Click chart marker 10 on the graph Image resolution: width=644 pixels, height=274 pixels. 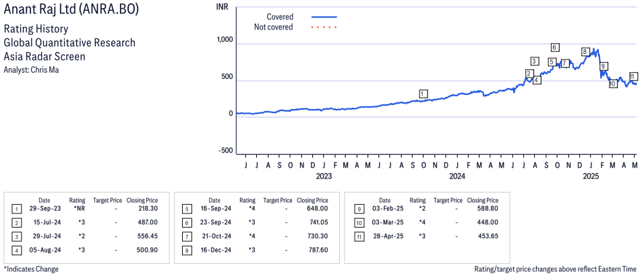coord(613,83)
